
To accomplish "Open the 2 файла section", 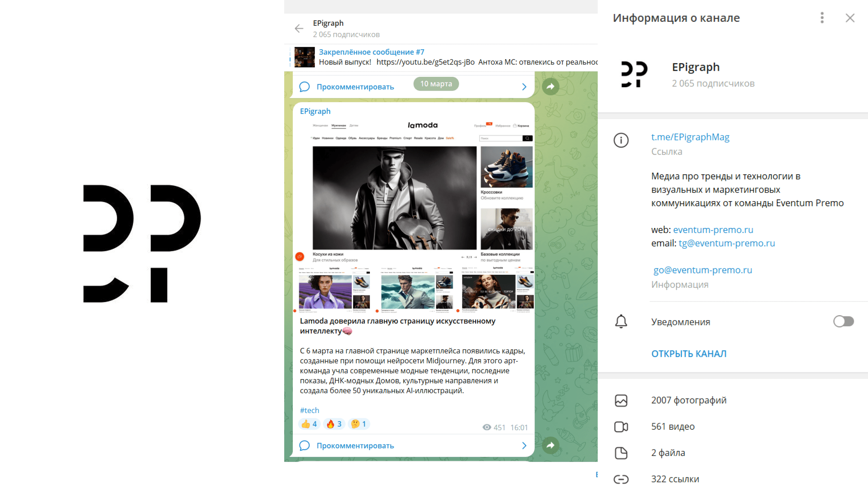I will (x=733, y=453).
